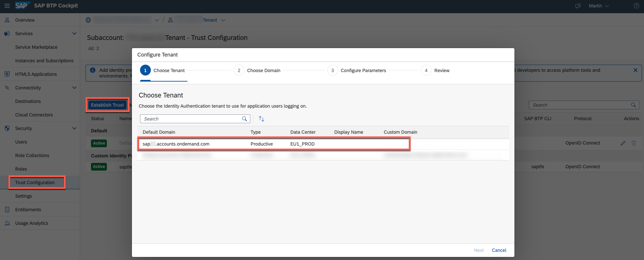Open Settings in the sidebar
The image size is (644, 260).
[23, 196]
